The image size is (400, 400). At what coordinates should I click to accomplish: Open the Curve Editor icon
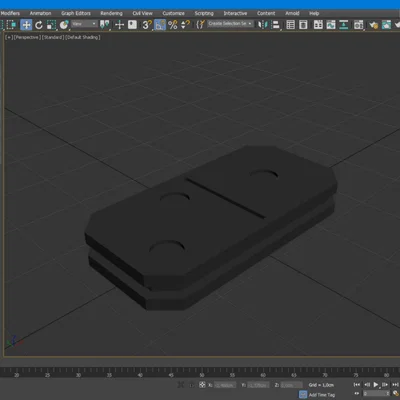click(x=331, y=25)
